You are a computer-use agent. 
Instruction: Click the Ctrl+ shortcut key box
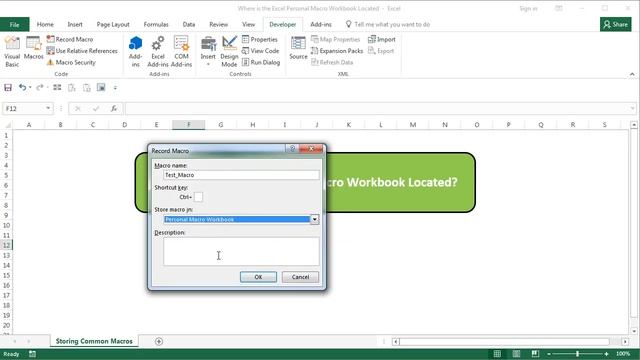click(x=198, y=197)
